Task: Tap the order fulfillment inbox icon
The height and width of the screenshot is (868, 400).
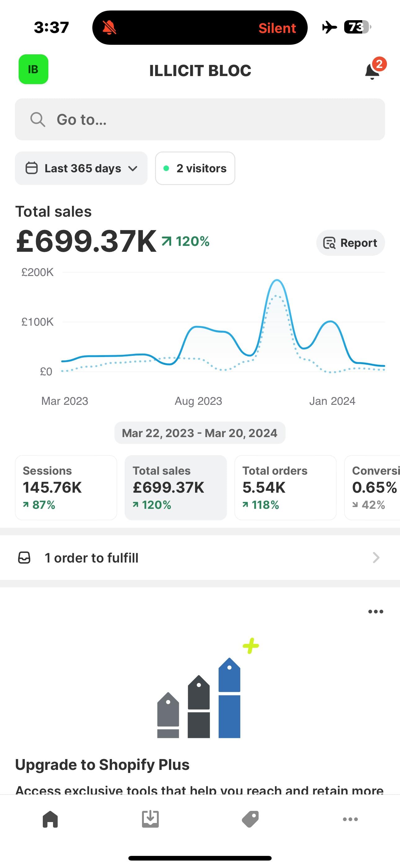Action: pos(24,558)
